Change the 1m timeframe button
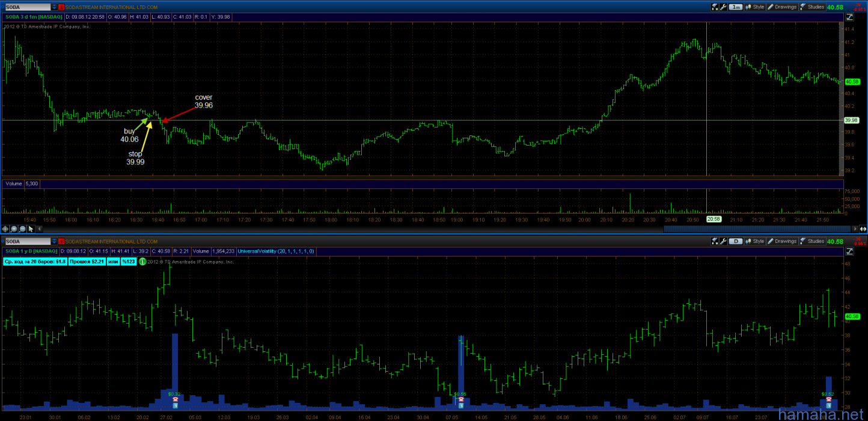 736,7
